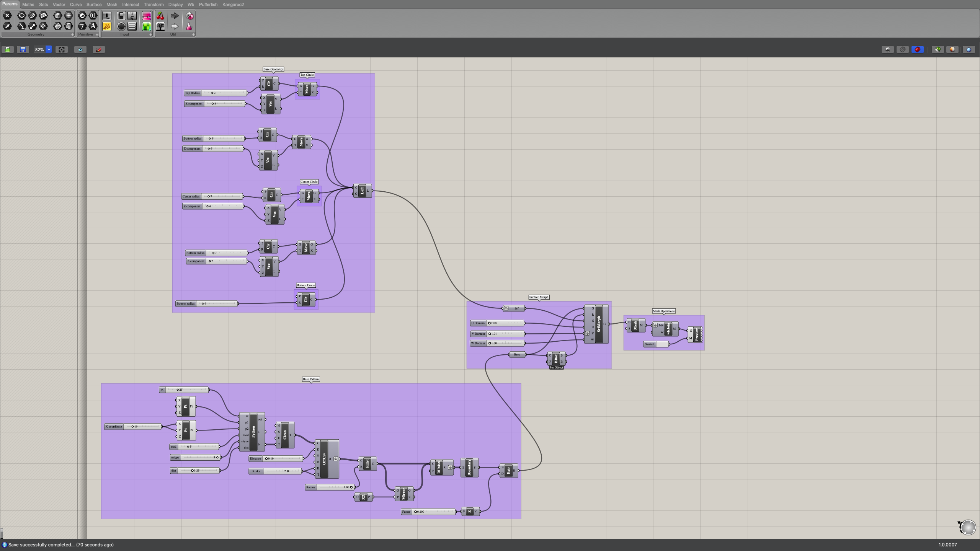Expand the Geometry panel
This screenshot has height=551, width=980.
[72, 34]
